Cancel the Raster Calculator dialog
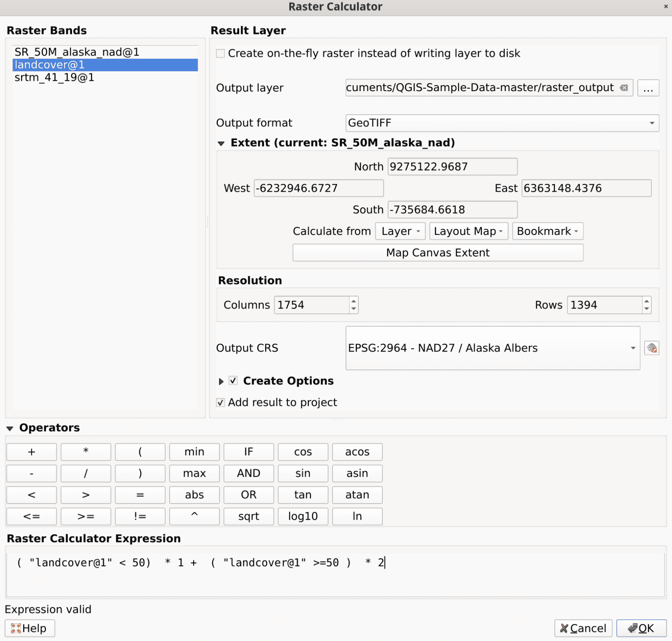Screen dimensions: 672x641 583,628
